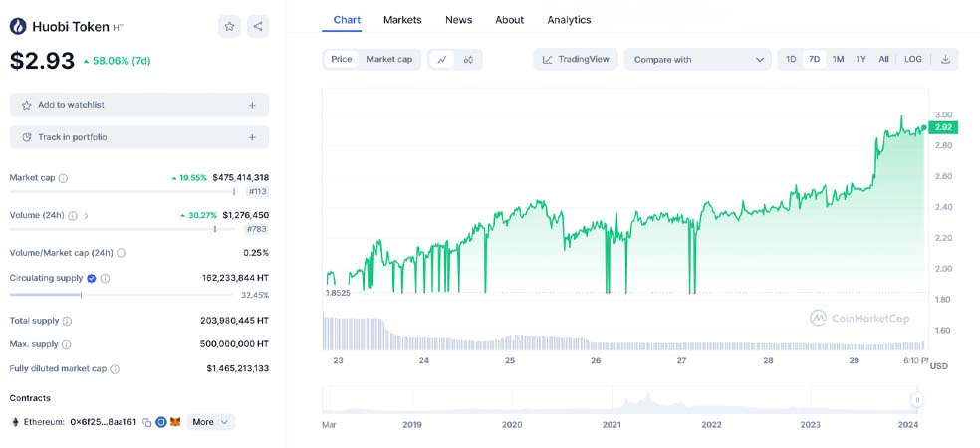Image resolution: width=980 pixels, height=448 pixels.
Task: Select the All time range
Action: (x=883, y=60)
